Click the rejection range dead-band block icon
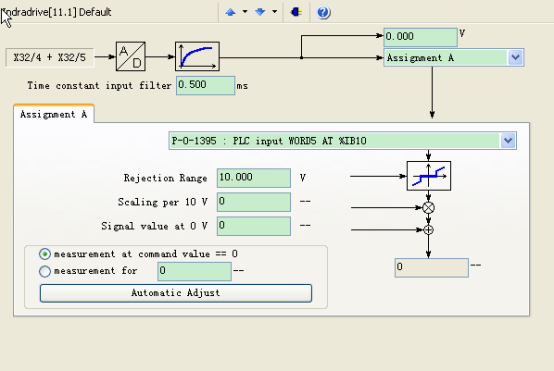554x371 pixels. tap(429, 176)
